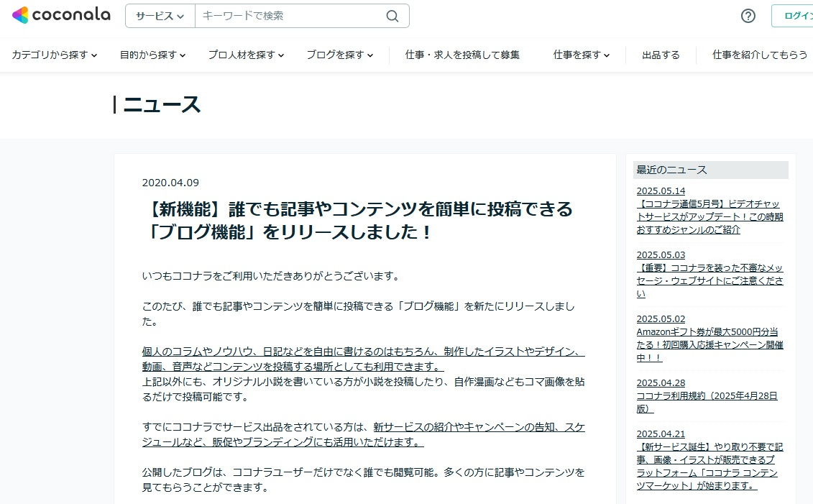
Task: Open news link 不審なメッセージ・ウェブサイトにご注意
Action: point(709,280)
